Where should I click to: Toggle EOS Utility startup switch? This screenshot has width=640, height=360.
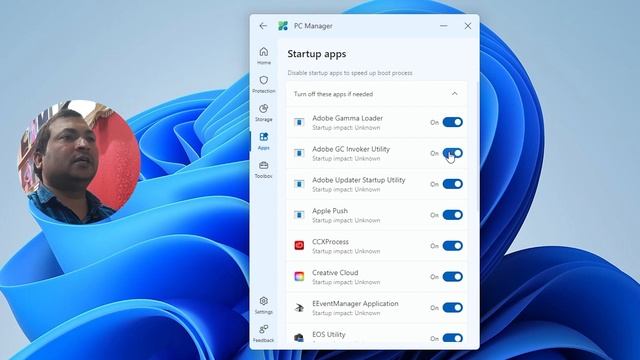(453, 338)
